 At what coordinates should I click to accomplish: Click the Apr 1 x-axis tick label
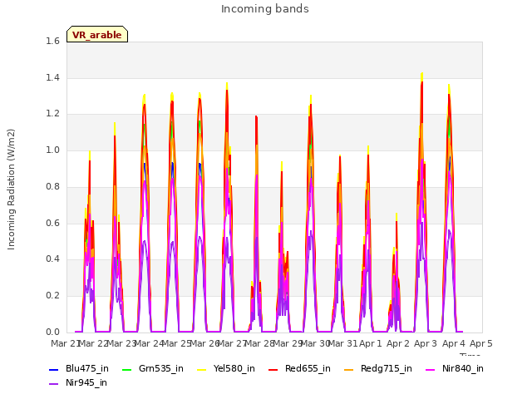point(371,343)
